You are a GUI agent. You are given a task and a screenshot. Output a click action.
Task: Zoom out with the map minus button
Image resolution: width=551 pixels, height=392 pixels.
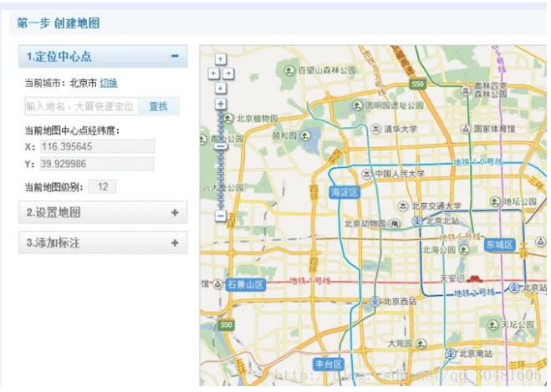[221, 216]
